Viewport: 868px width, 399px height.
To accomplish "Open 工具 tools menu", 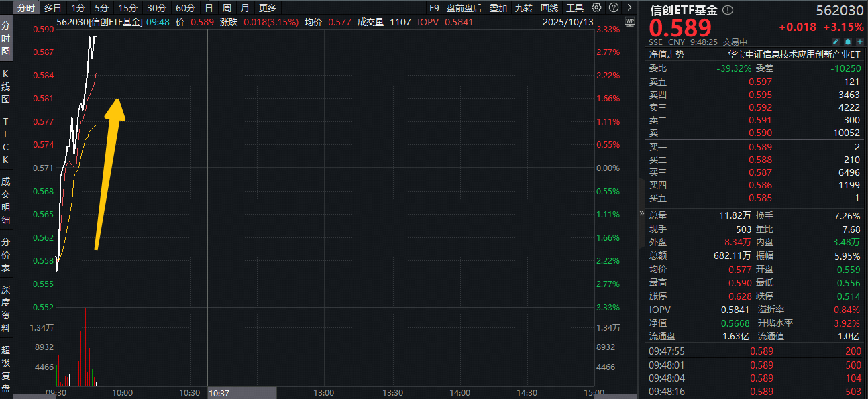I will [x=575, y=8].
